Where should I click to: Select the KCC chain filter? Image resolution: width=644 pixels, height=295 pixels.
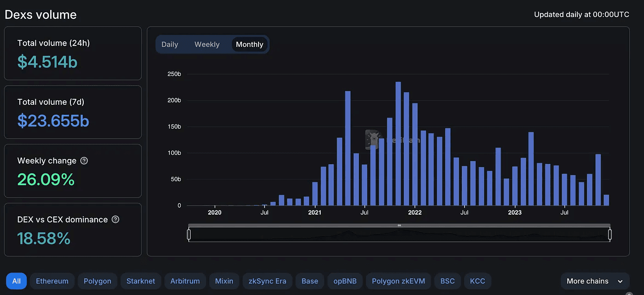(x=477, y=281)
